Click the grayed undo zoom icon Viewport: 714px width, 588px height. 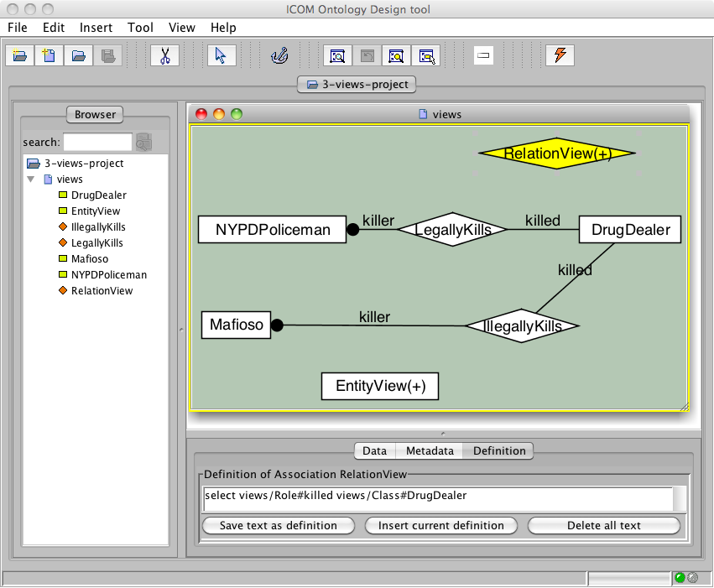pyautogui.click(x=367, y=55)
